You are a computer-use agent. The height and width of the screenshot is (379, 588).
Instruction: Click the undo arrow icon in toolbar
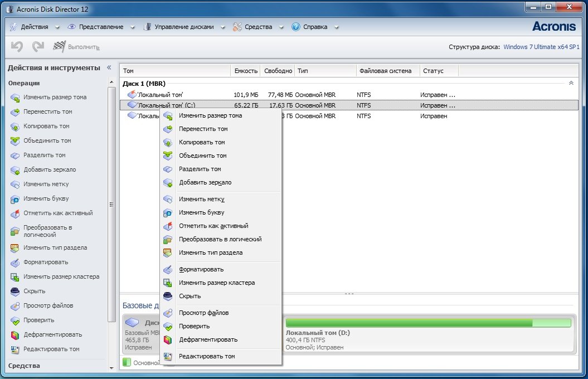point(17,47)
